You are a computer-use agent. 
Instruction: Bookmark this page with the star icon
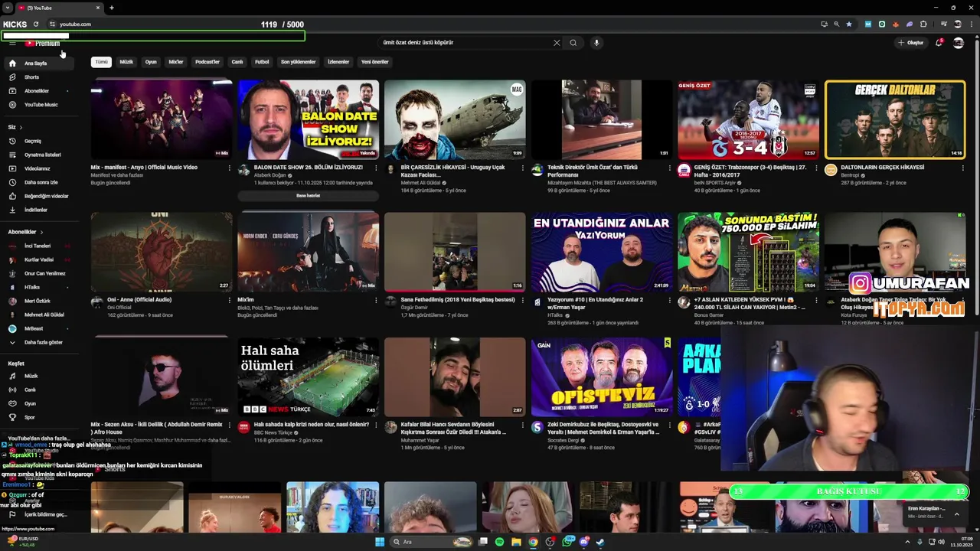[x=849, y=24]
